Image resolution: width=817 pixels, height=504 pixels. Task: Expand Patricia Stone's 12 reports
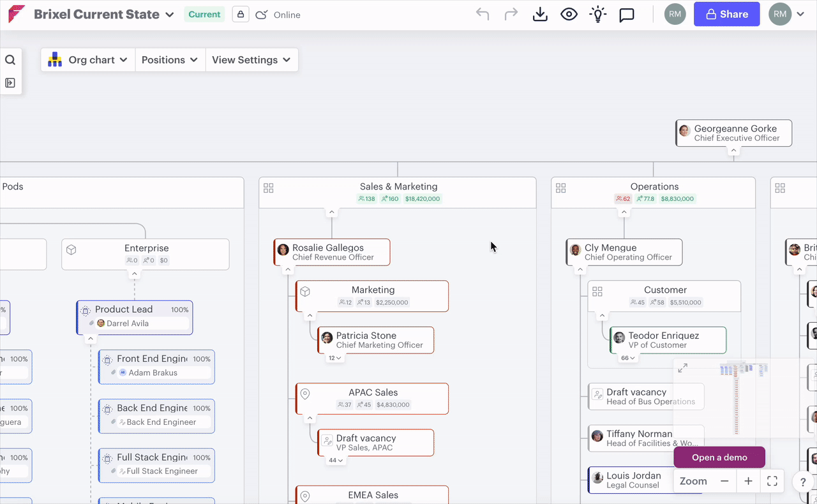coord(335,358)
